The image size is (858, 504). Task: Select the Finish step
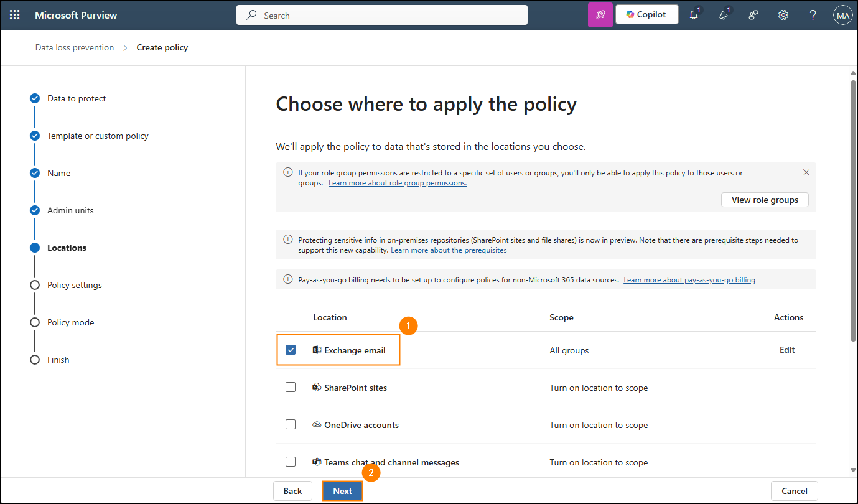click(x=58, y=360)
